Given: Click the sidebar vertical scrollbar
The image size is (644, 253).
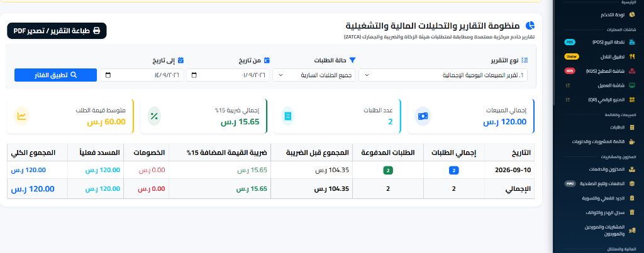Looking at the screenshot, I should 555,51.
